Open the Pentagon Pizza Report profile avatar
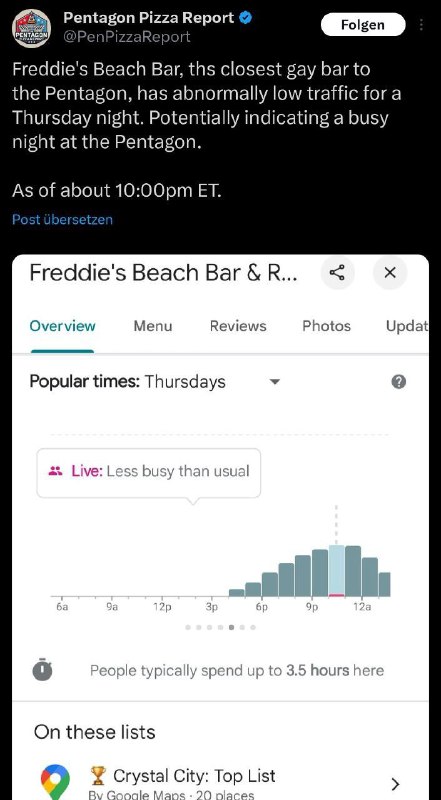The height and width of the screenshot is (800, 441). coord(31,28)
